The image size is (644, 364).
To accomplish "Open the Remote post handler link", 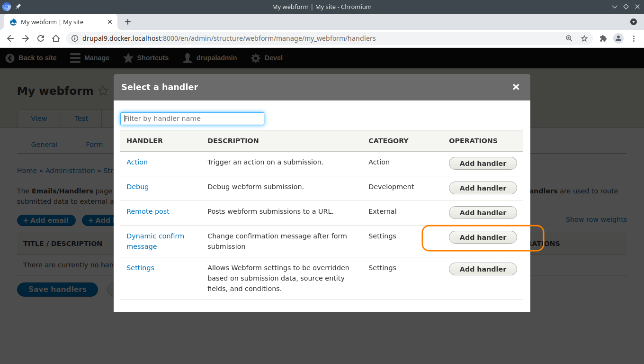I will click(148, 211).
